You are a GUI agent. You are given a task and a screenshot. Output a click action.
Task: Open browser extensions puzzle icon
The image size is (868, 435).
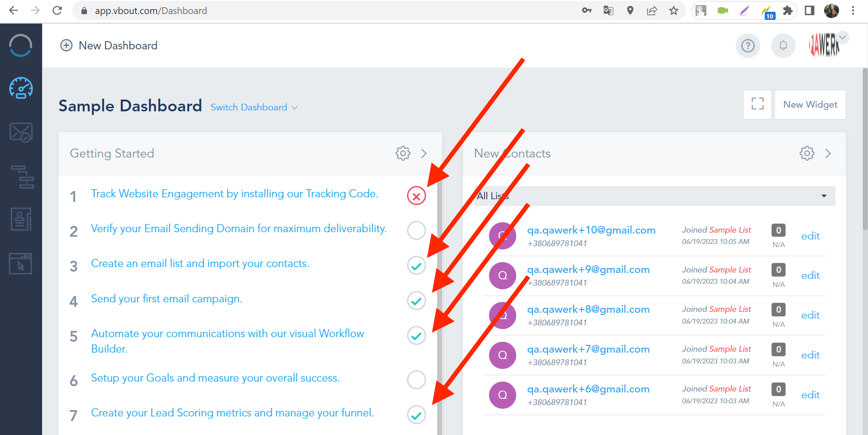(x=788, y=10)
